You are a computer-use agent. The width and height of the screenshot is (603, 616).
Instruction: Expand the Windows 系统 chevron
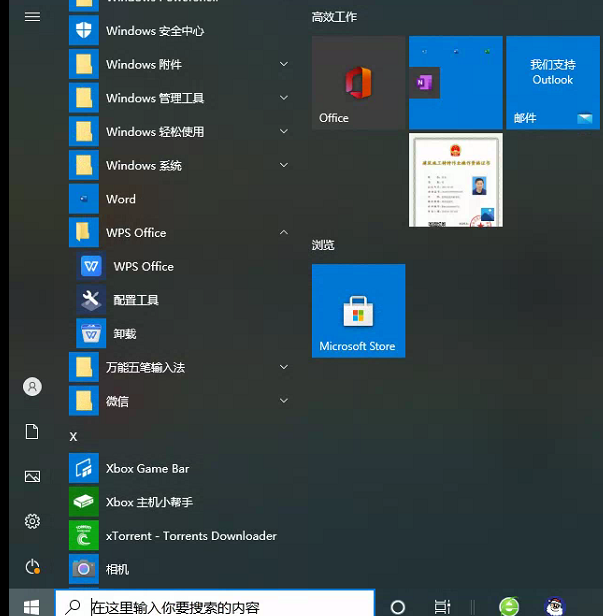click(x=284, y=165)
